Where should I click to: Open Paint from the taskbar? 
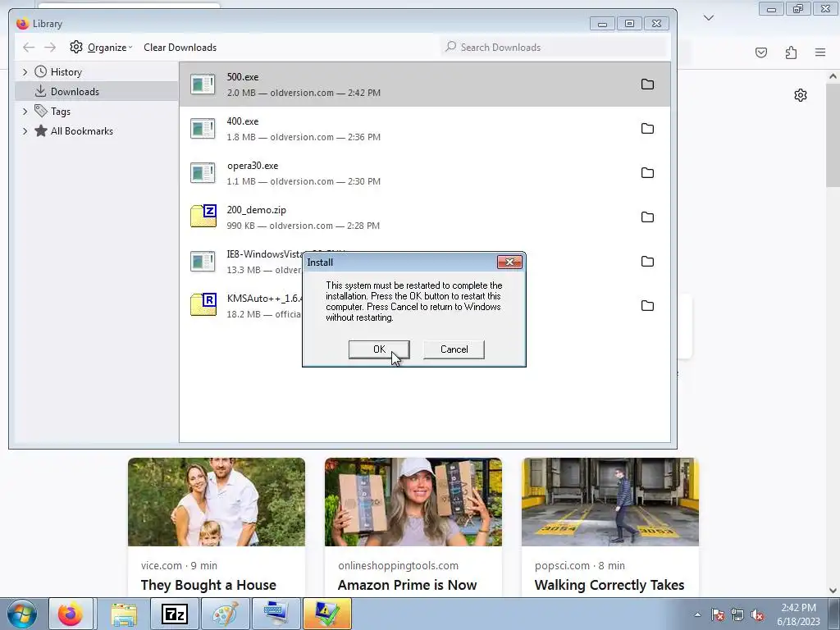226,614
